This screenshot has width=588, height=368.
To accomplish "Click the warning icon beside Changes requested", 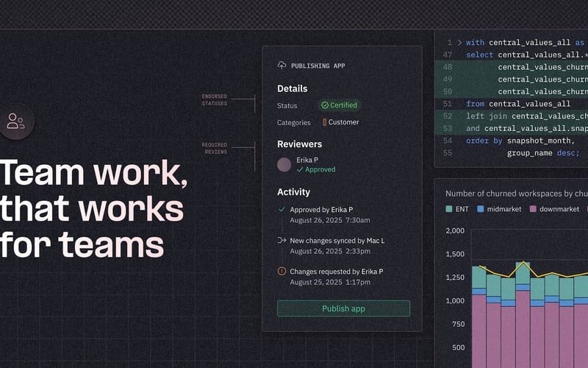I will point(282,271).
